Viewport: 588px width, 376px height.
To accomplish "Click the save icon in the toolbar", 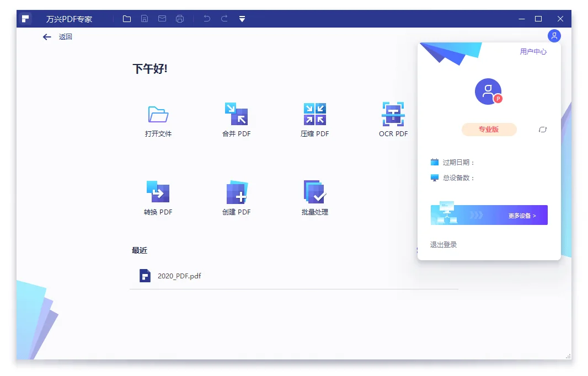I will [144, 18].
